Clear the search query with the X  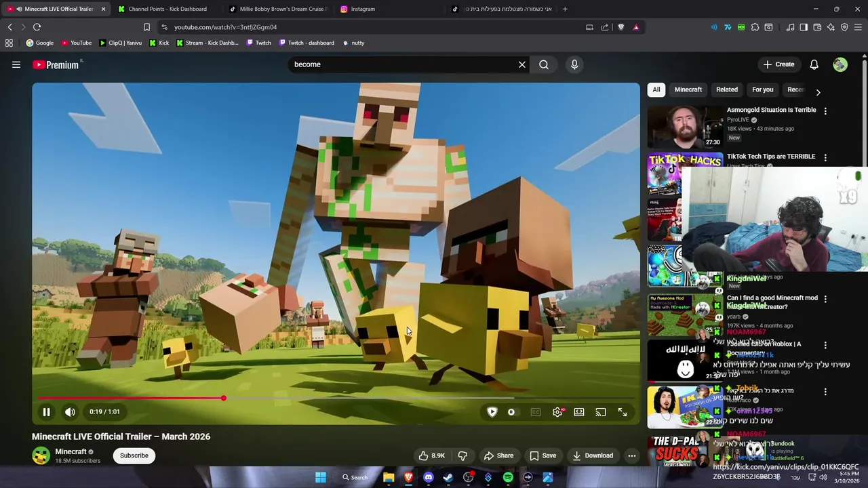[522, 64]
